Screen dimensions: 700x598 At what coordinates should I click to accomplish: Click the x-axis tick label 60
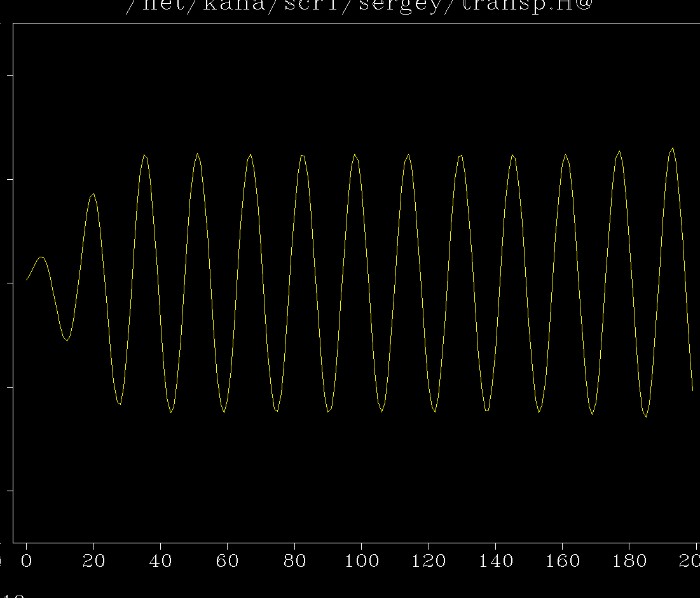pos(227,561)
